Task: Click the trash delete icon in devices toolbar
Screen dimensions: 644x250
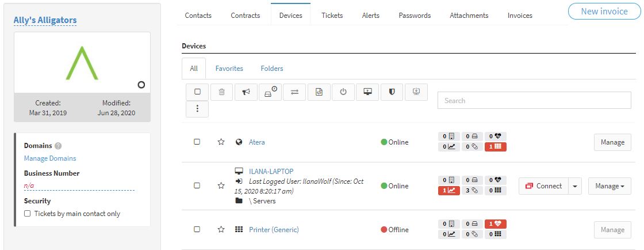Action: [x=222, y=92]
